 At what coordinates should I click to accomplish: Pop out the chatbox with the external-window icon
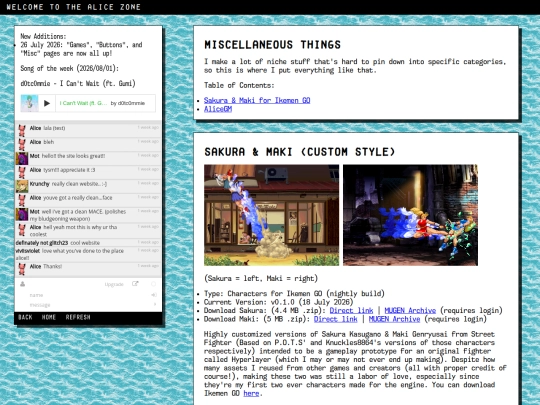pyautogui.click(x=135, y=284)
